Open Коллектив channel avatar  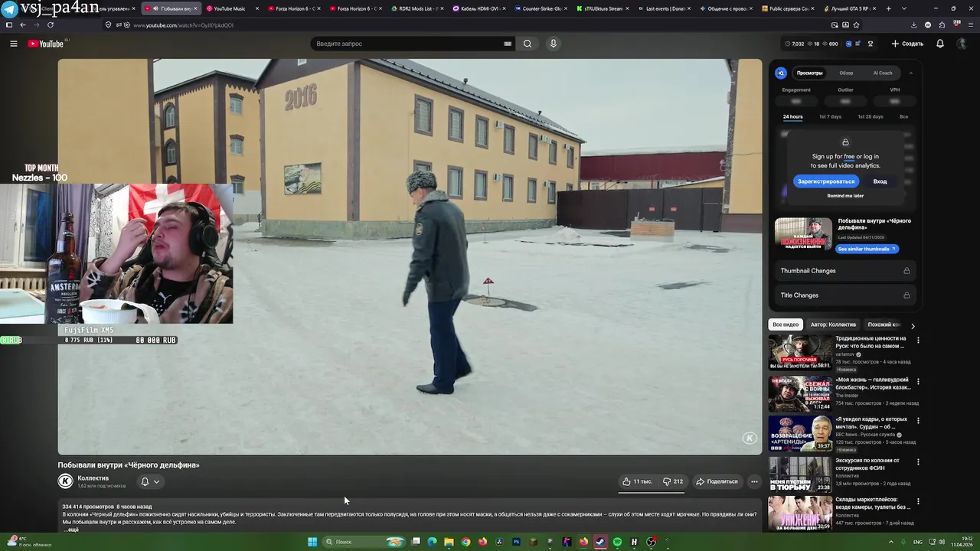pos(65,481)
